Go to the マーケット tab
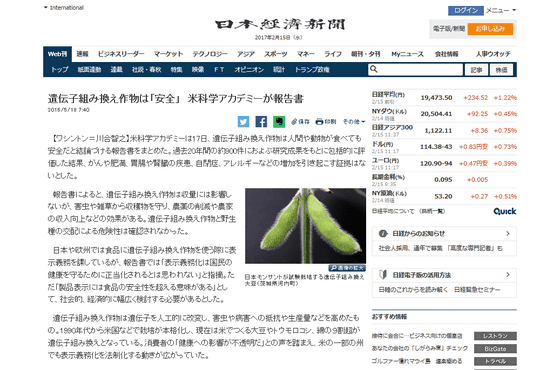 pos(168,54)
